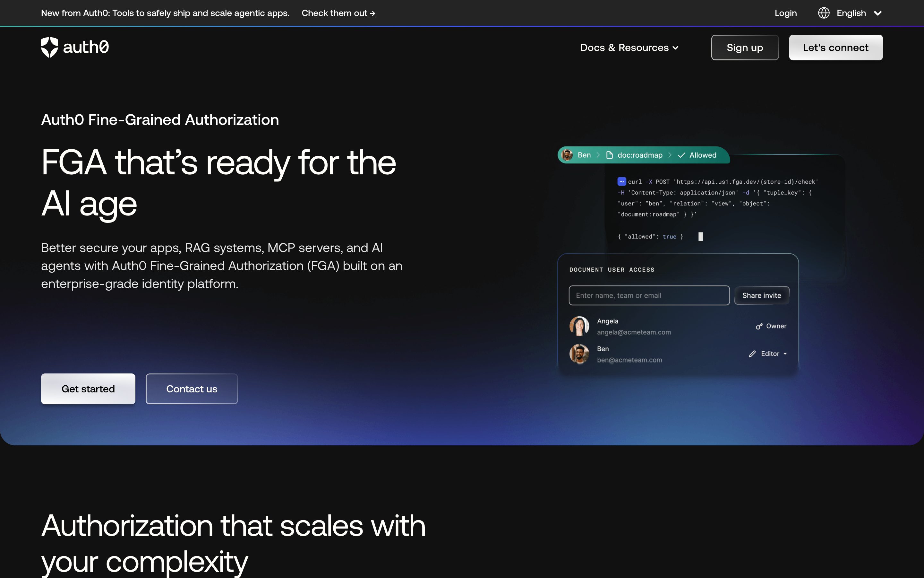Click the doc:roadmap document icon
Screen dimensions: 924x578
pyautogui.click(x=609, y=155)
